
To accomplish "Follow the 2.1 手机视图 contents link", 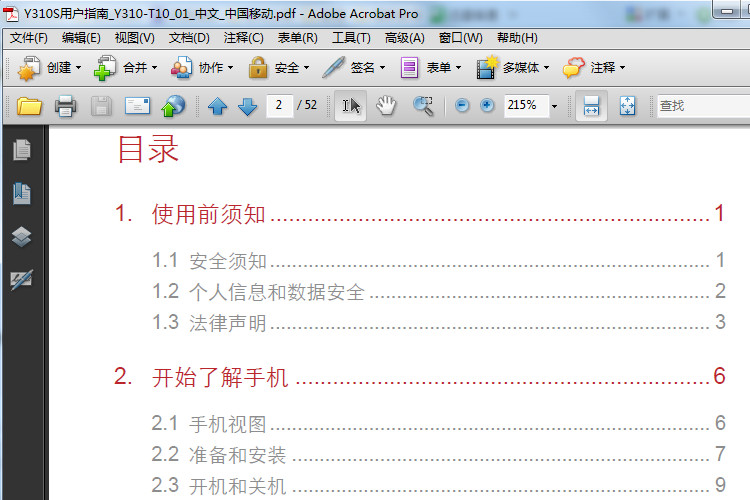I will point(209,424).
